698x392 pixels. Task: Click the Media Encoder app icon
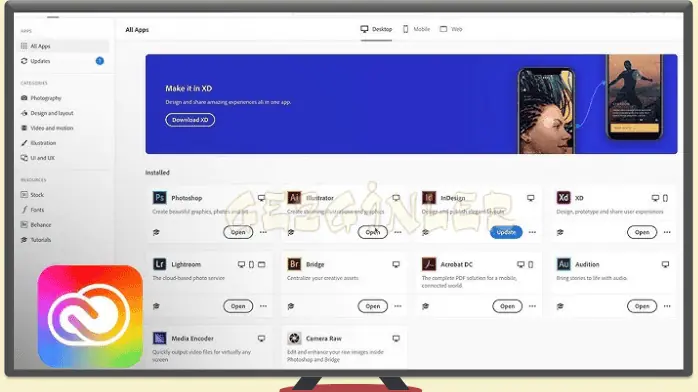[x=159, y=338]
